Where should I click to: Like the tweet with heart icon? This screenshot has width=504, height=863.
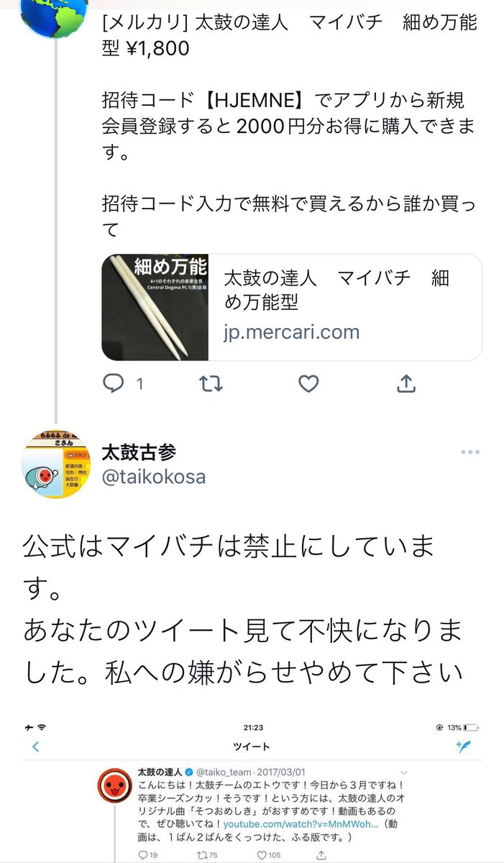tap(308, 384)
